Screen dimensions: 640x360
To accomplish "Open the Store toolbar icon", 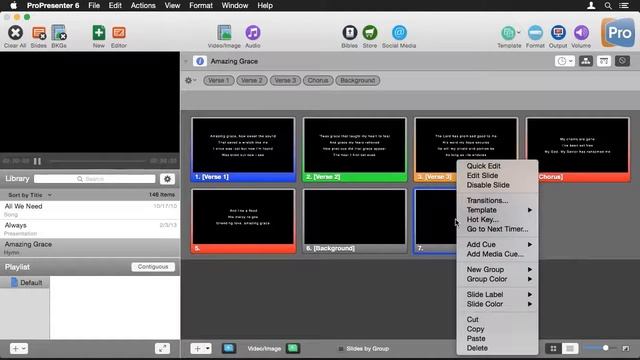I will (x=370, y=33).
